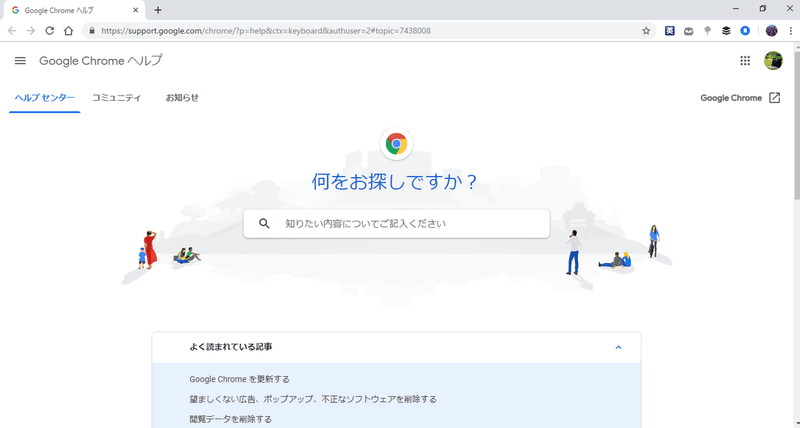This screenshot has width=800, height=428.
Task: Collapse the よく読まれている記事 section
Action: [618, 347]
